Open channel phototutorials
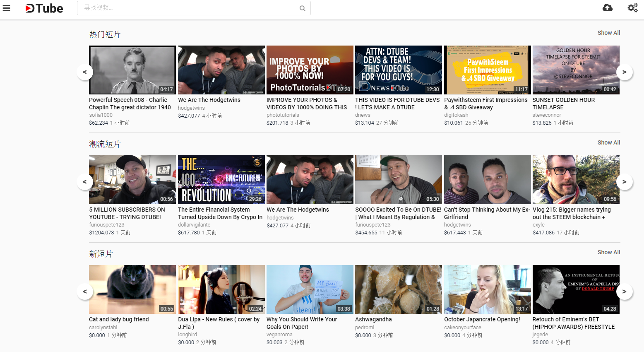The image size is (644, 352). (283, 115)
